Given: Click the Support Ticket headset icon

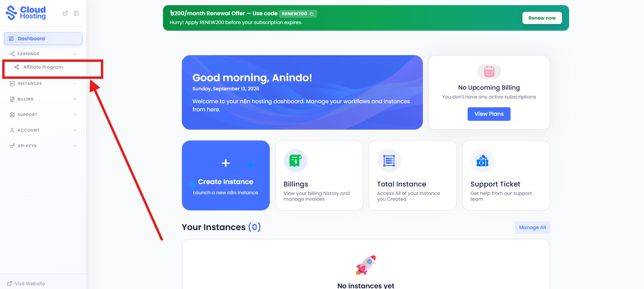Looking at the screenshot, I should click(x=482, y=161).
